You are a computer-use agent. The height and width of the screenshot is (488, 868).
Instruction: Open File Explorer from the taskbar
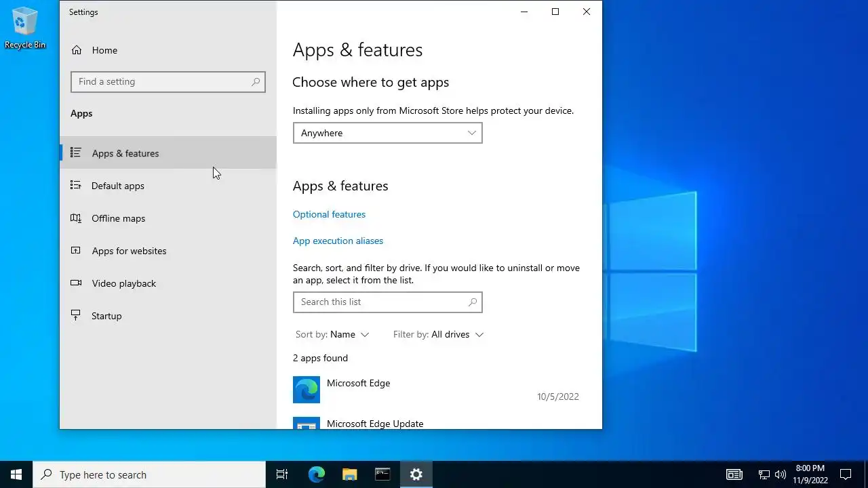[349, 474]
